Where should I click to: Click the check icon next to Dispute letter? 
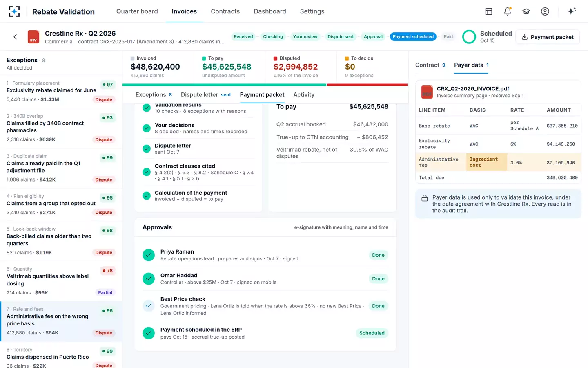pos(147,149)
